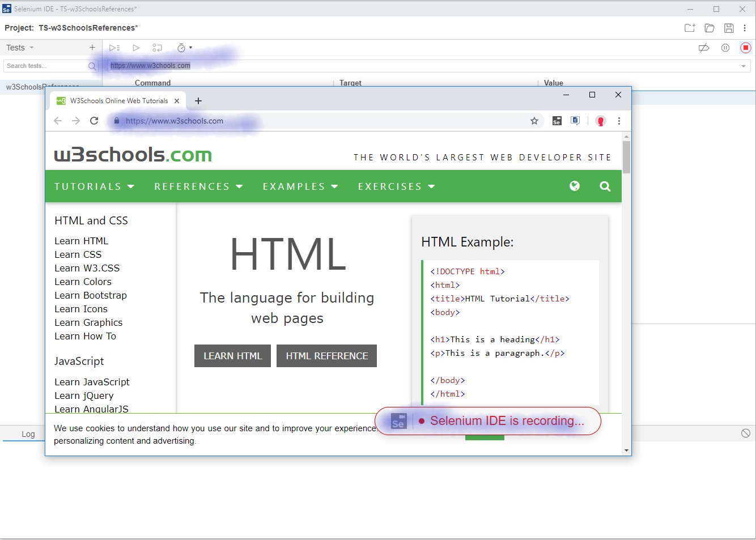This screenshot has height=540, width=756.
Task: Open W3Schools site search magnifier
Action: 605,186
